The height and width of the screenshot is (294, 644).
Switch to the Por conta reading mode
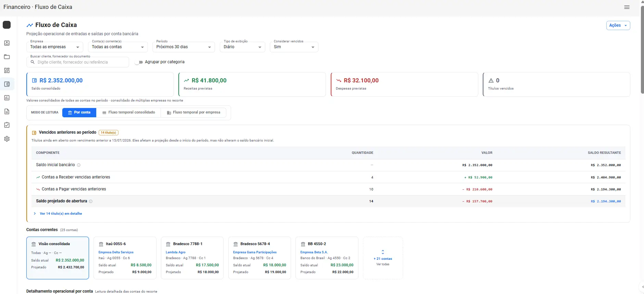pos(79,112)
